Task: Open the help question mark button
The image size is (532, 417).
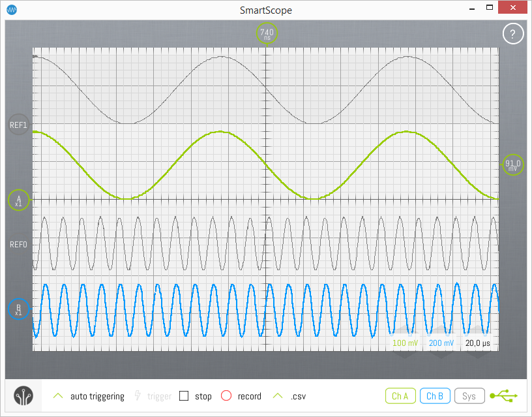Action: pos(513,33)
